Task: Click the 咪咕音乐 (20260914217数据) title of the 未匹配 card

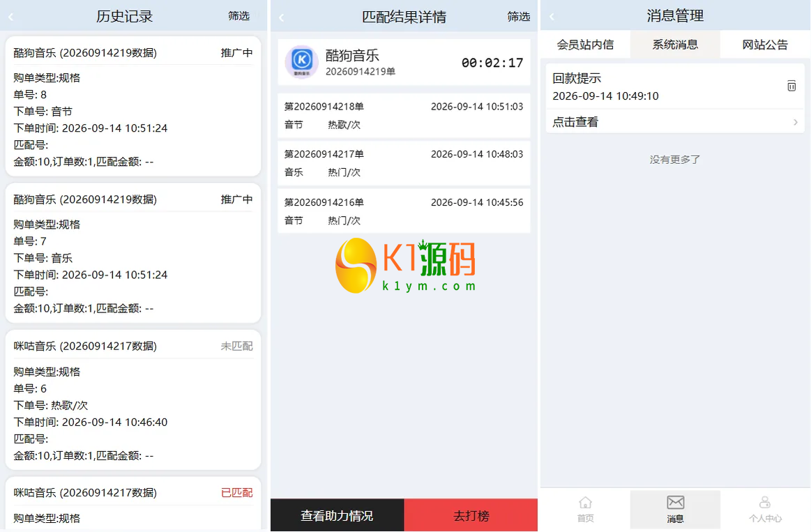Action: (85, 346)
